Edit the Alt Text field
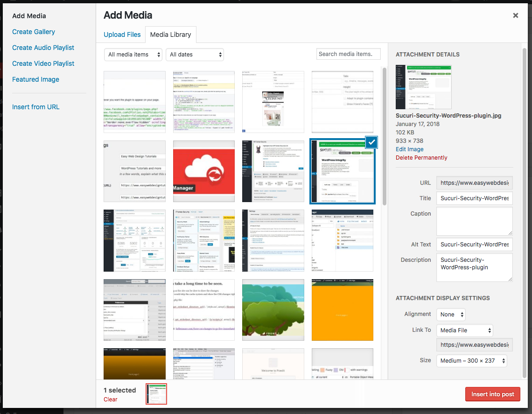This screenshot has height=414, width=532. [474, 244]
